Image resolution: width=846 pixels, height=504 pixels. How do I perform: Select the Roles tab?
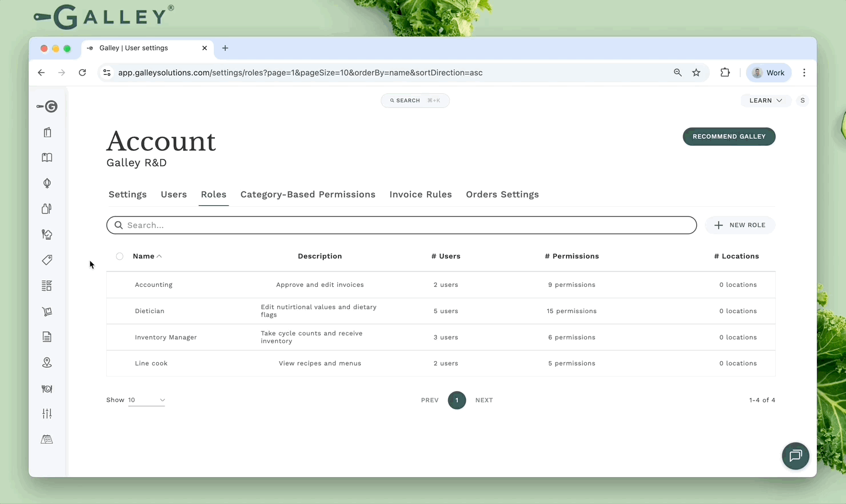(x=214, y=194)
